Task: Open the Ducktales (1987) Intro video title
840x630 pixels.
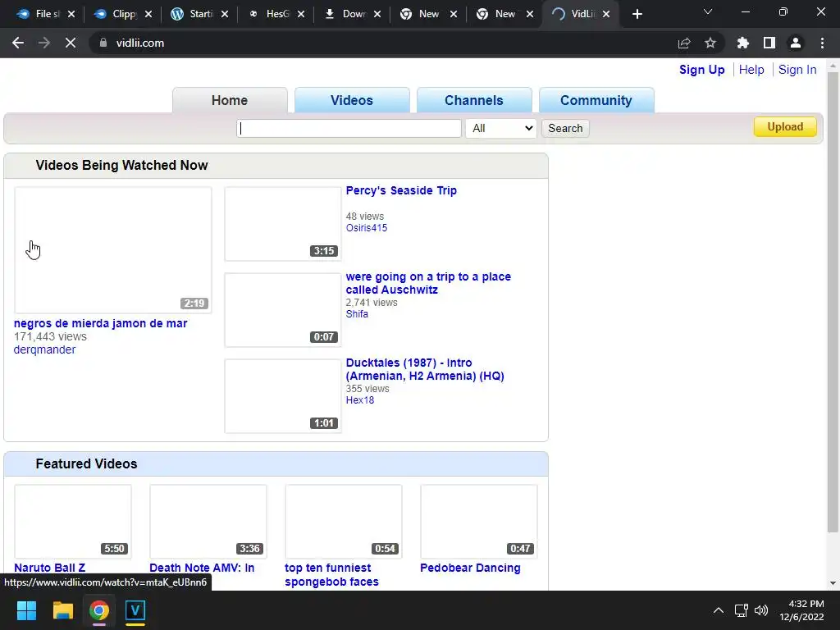Action: point(425,369)
